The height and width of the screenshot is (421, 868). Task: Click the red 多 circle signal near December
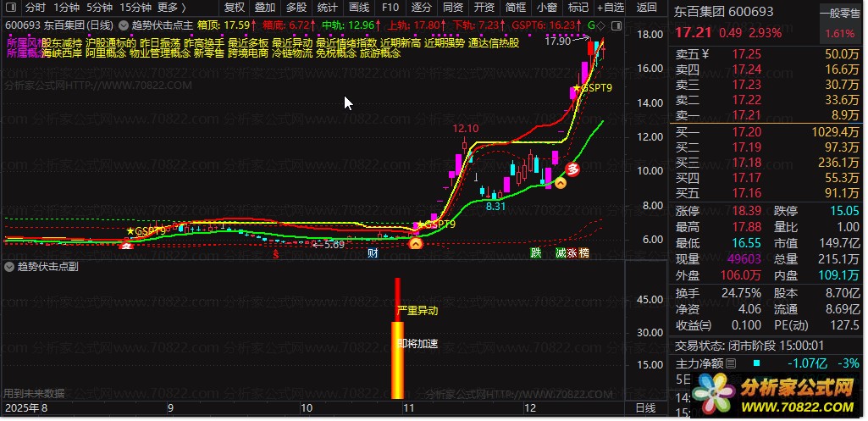pyautogui.click(x=573, y=169)
